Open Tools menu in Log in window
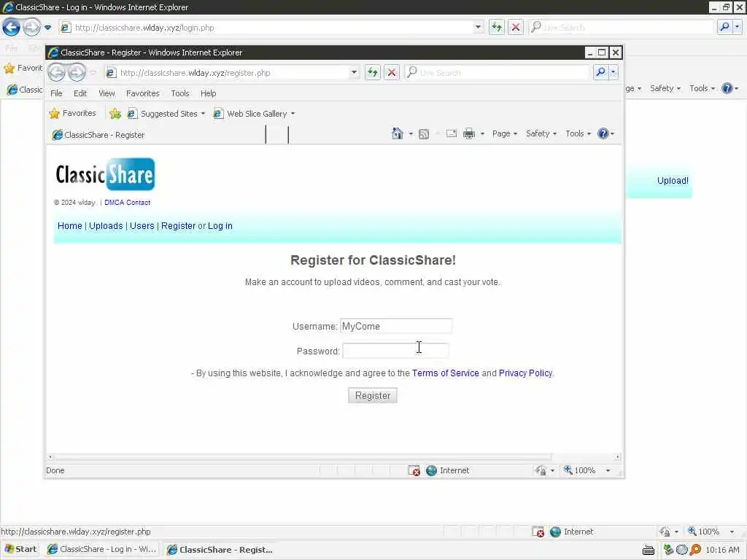This screenshot has height=560, width=747. point(702,88)
